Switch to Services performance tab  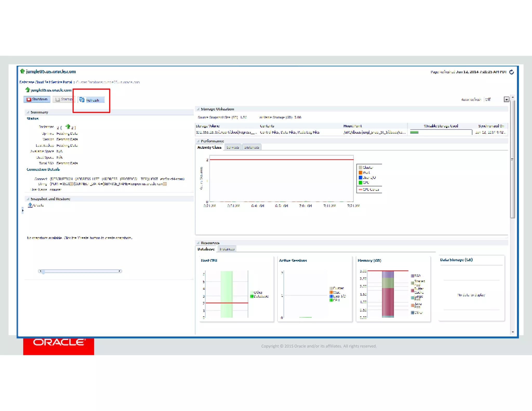tap(232, 147)
